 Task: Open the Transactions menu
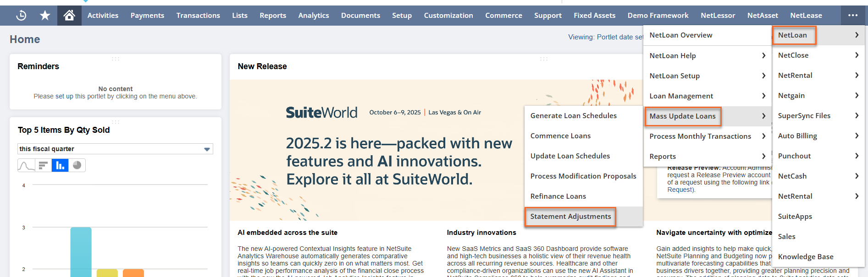point(198,16)
